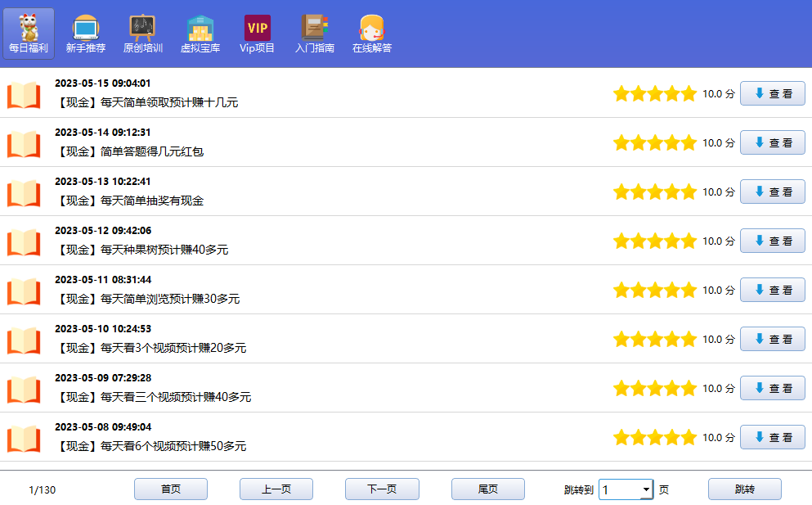Open the 每日福利 lucky cat tab
Viewport: 812px width, 505px height.
[29, 34]
